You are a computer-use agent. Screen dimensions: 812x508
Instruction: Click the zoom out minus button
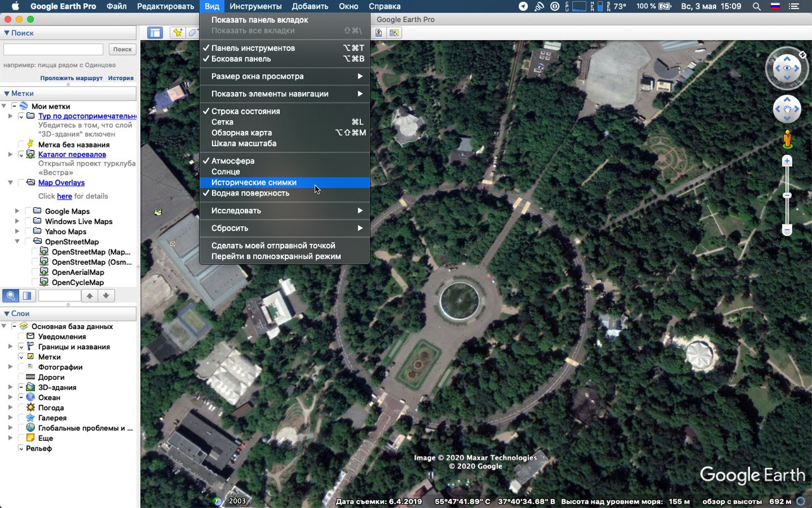pyautogui.click(x=787, y=229)
